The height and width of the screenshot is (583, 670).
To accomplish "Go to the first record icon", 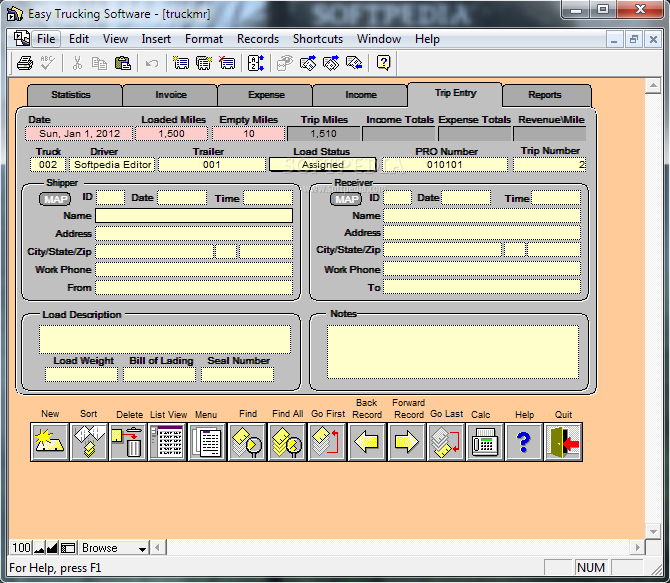I will [x=327, y=442].
